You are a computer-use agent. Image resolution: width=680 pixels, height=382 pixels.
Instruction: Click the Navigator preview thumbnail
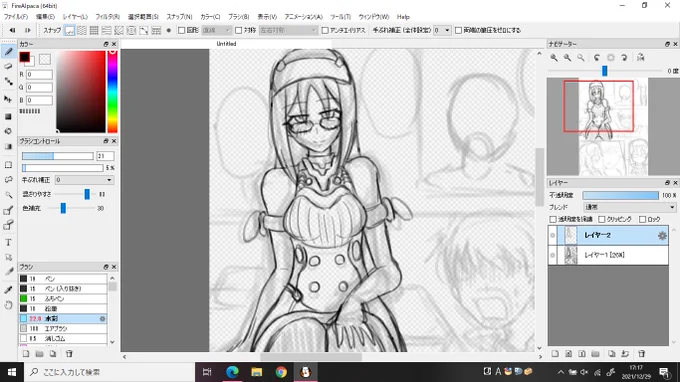[x=613, y=127]
